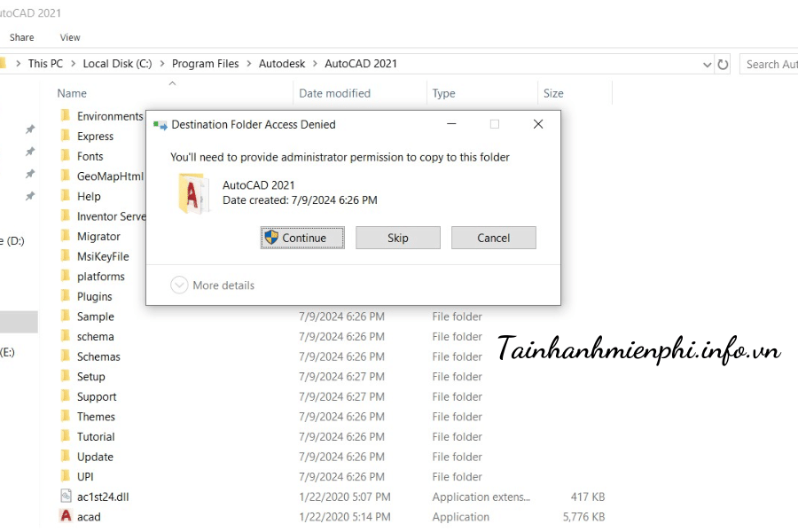Click the ac1st24.dll file icon
The width and height of the screenshot is (798, 532).
pyautogui.click(x=66, y=497)
